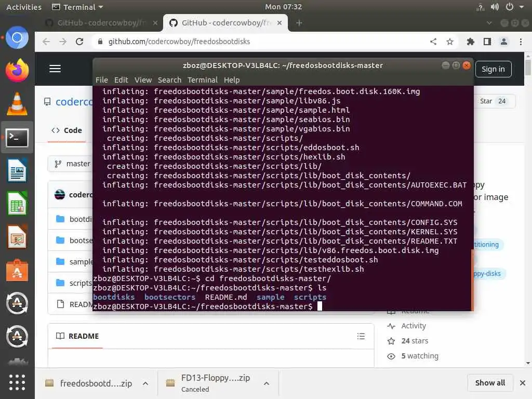Open master branch selector dropdown
Image resolution: width=532 pixels, height=399 pixels.
(72, 164)
